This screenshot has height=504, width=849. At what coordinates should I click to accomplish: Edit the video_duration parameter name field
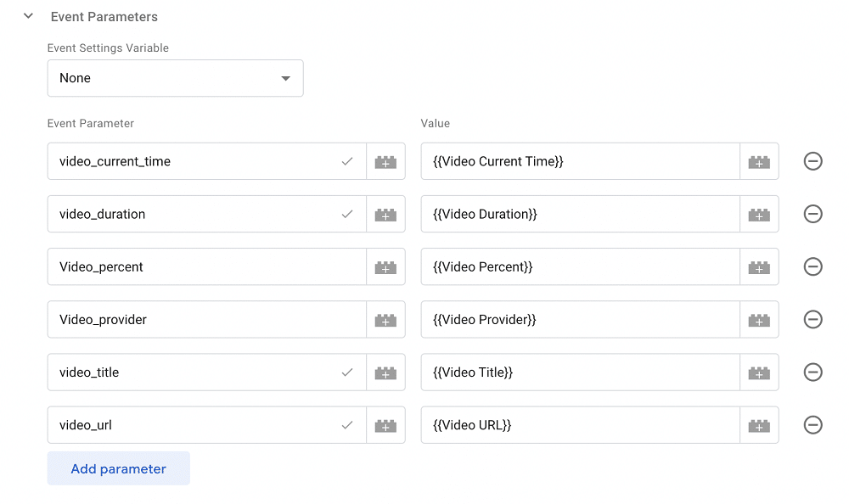195,214
